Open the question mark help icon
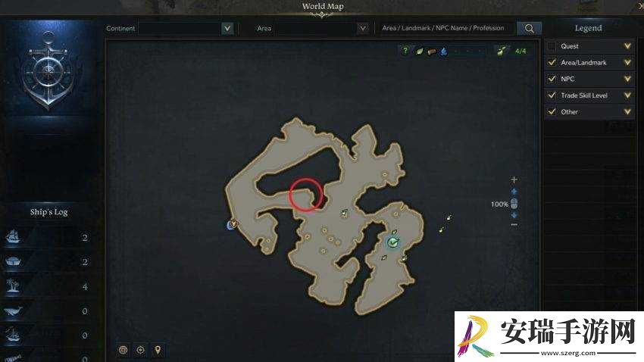The width and height of the screenshot is (644, 362). pyautogui.click(x=405, y=51)
